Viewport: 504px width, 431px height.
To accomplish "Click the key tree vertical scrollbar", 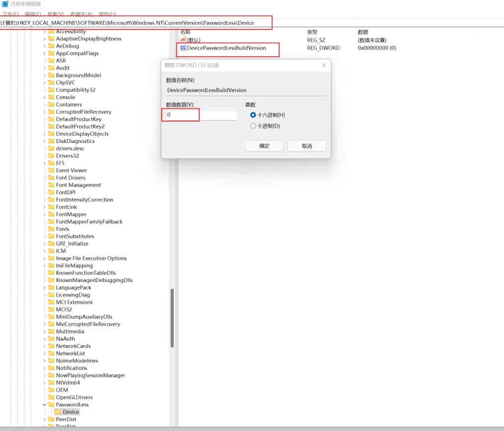I will (172, 318).
